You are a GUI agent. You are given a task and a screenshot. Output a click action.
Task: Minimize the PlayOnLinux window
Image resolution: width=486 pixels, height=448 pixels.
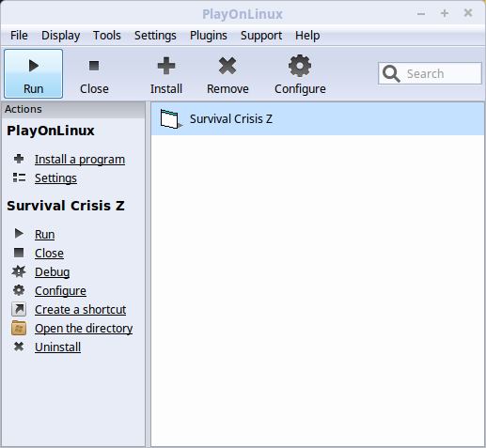421,13
